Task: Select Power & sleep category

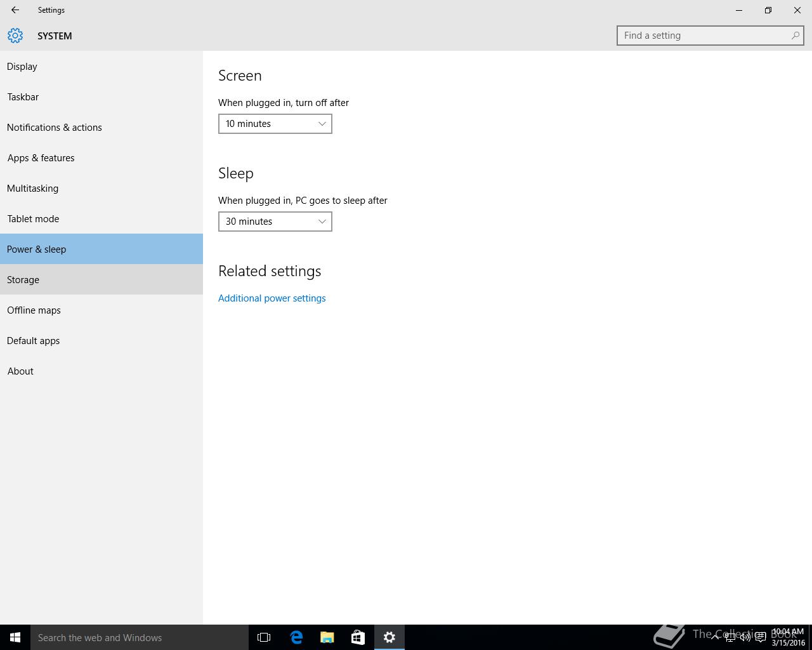Action: 101,249
